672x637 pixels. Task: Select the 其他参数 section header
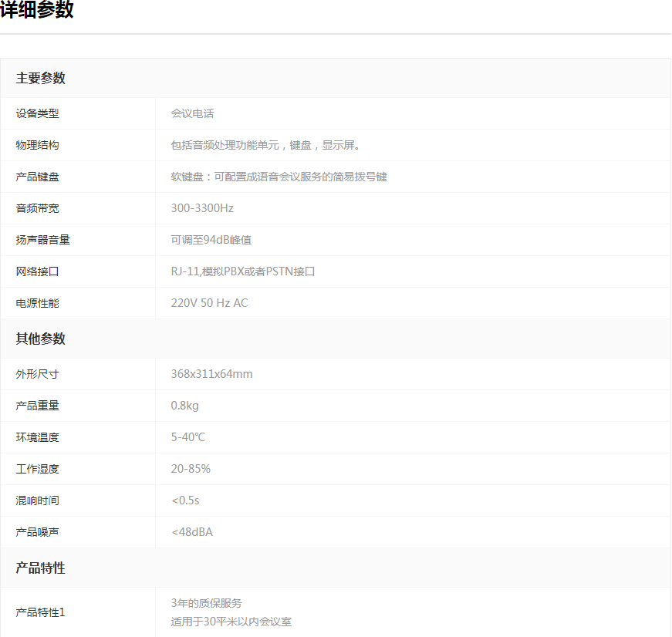(41, 339)
